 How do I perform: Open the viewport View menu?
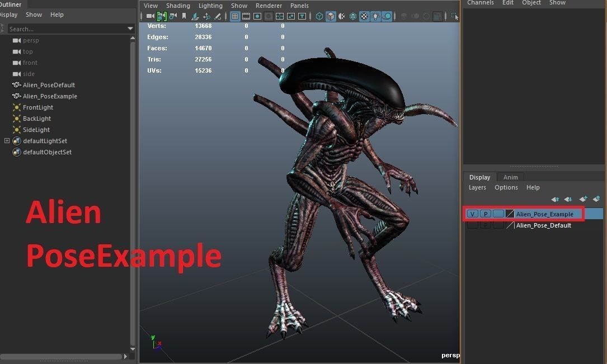pyautogui.click(x=150, y=6)
